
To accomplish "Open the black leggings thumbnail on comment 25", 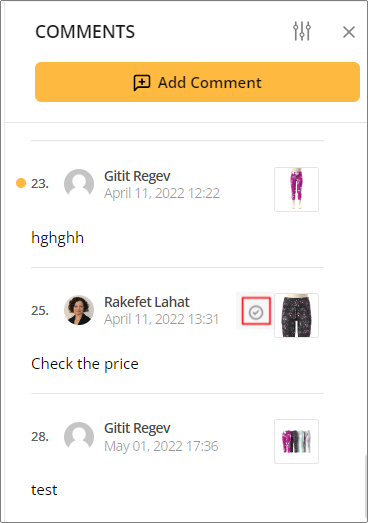I will tap(296, 316).
